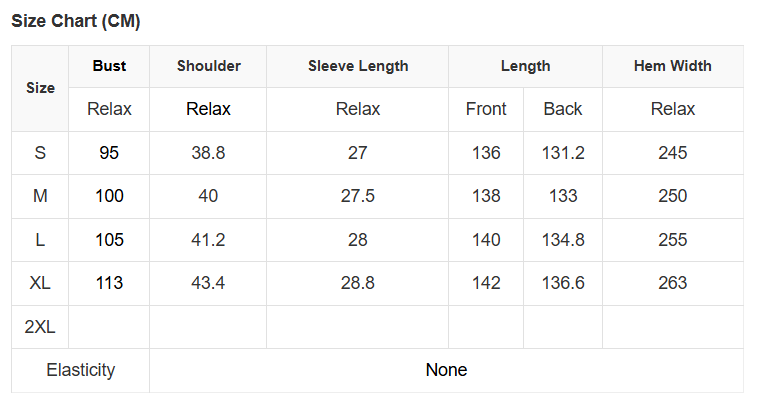Select sleeve length value 27.5
This screenshot has width=767, height=406.
coord(358,196)
